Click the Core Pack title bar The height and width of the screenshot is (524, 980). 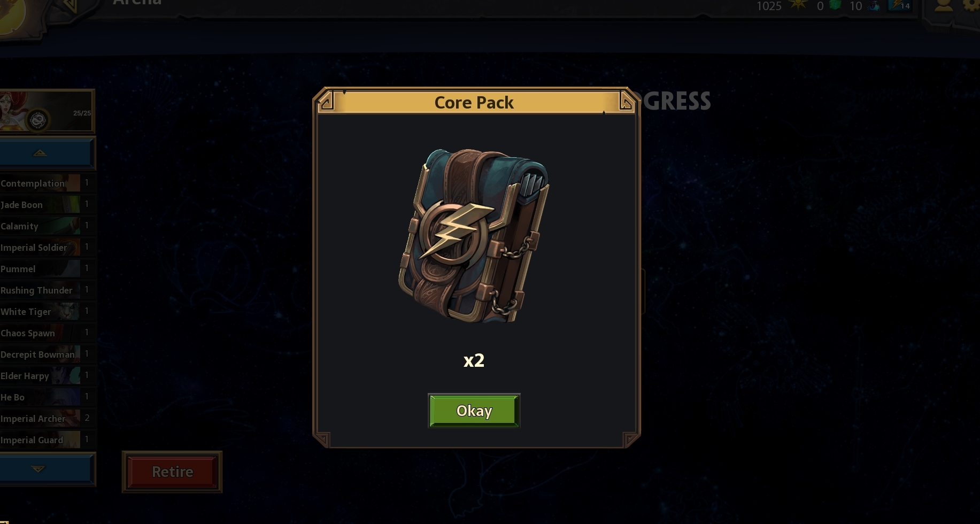pyautogui.click(x=474, y=102)
